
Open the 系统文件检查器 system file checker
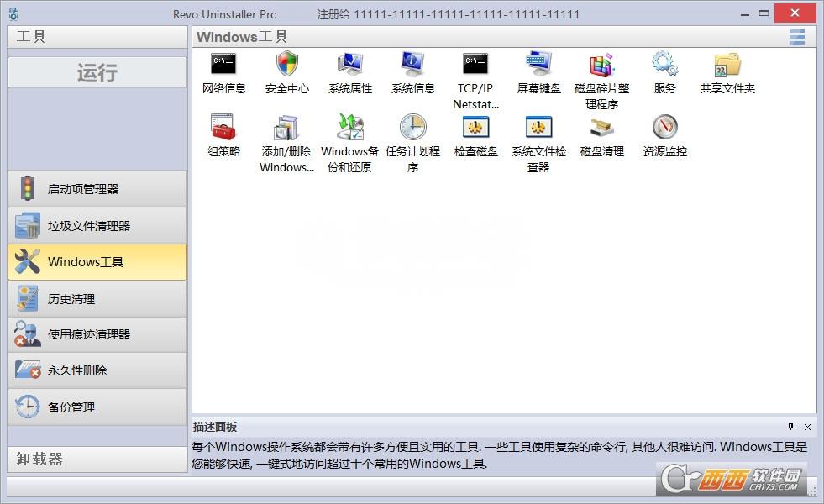538,133
